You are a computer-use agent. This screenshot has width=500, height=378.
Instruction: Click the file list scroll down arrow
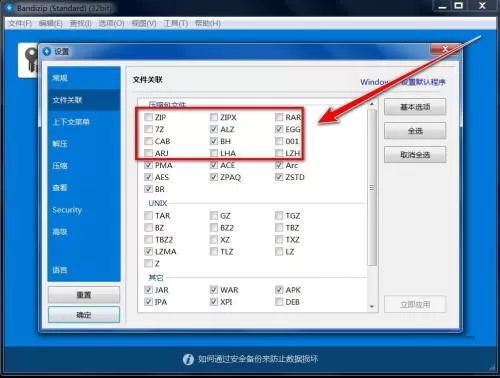point(372,306)
